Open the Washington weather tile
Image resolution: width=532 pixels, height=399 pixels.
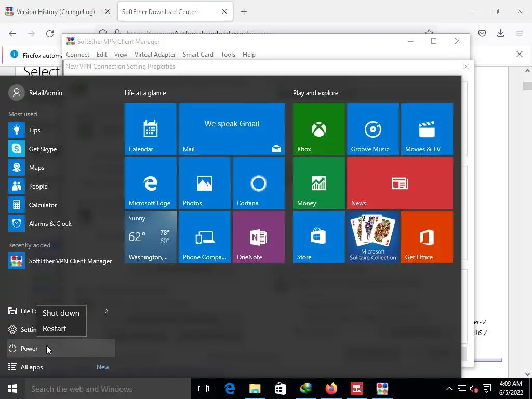[x=150, y=237]
